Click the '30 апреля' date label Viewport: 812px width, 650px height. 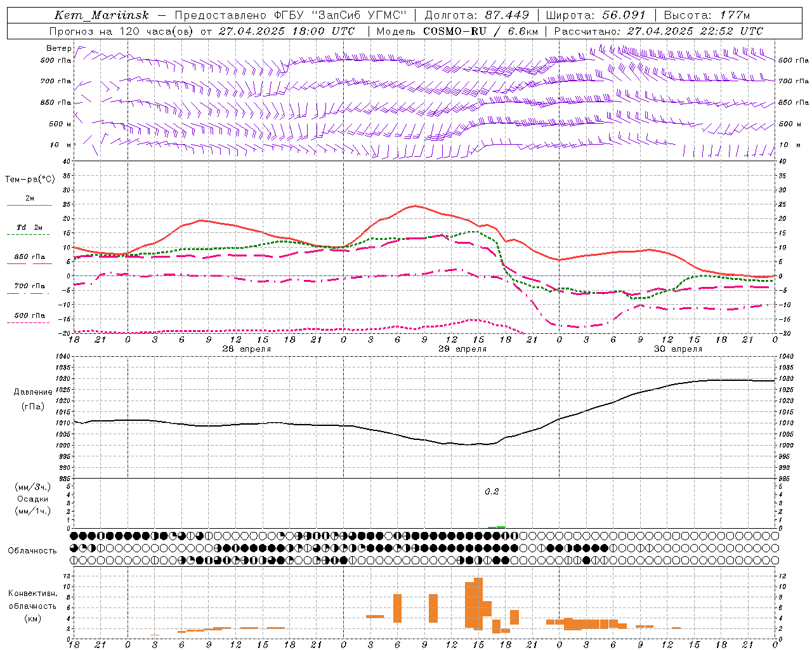click(x=678, y=349)
